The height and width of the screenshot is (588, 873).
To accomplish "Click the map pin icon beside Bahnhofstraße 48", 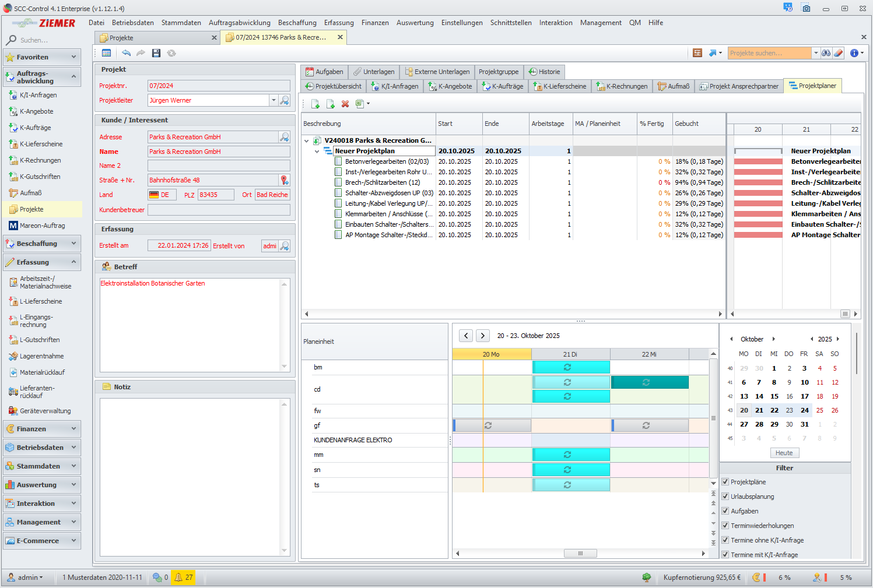I will coord(285,180).
